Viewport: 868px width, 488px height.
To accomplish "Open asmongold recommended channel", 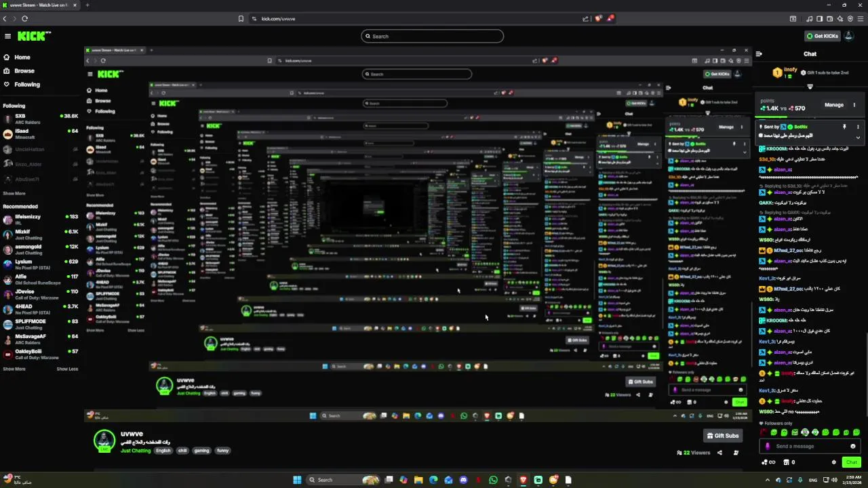I will click(39, 249).
